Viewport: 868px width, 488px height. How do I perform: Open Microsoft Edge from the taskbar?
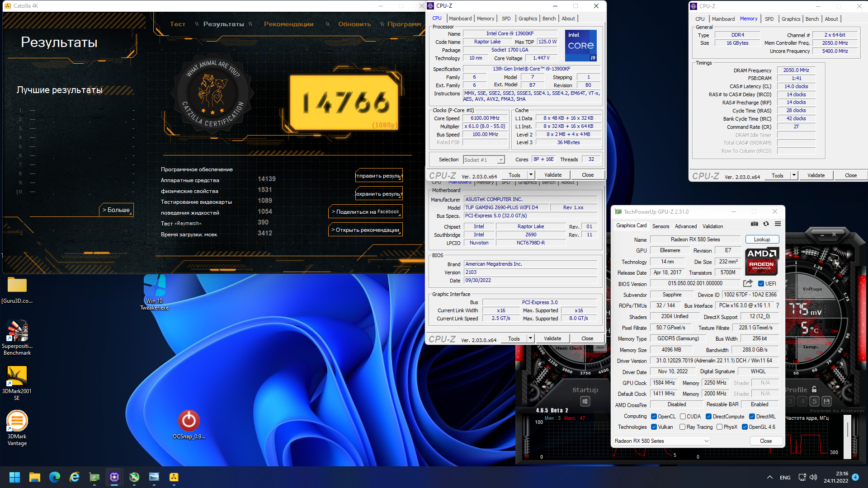click(55, 477)
